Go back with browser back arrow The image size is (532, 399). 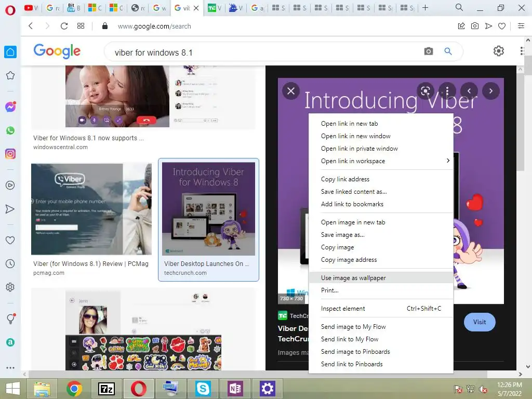[x=31, y=26]
